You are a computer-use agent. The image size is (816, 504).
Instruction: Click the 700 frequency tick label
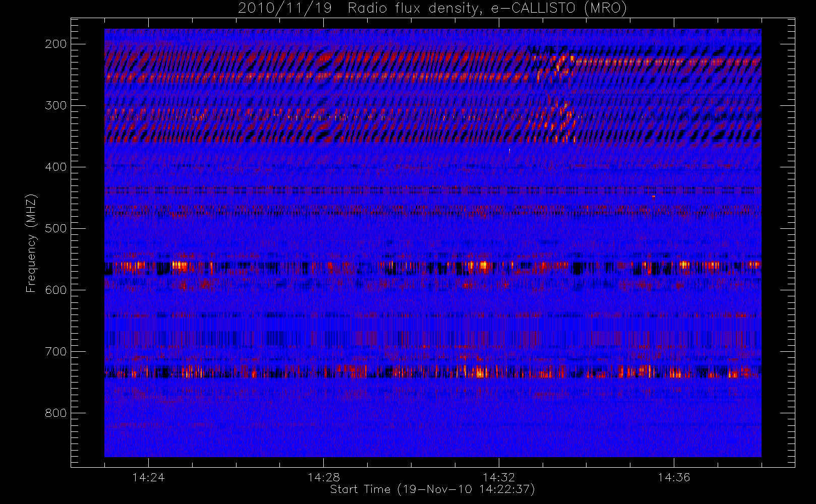pyautogui.click(x=55, y=351)
